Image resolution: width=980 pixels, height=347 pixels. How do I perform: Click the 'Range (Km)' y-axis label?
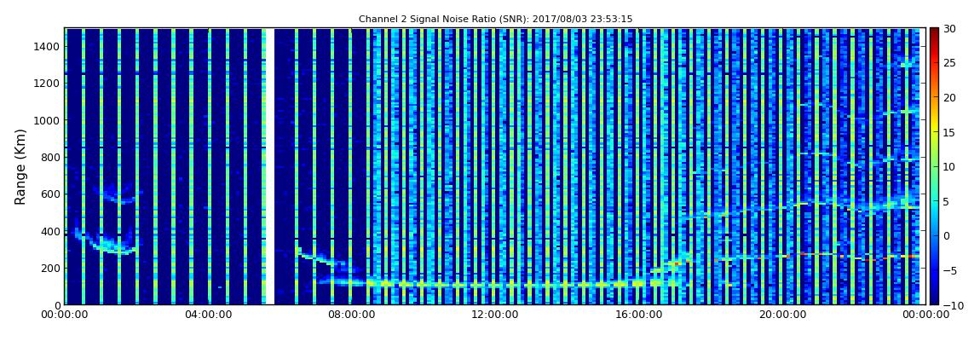20,165
